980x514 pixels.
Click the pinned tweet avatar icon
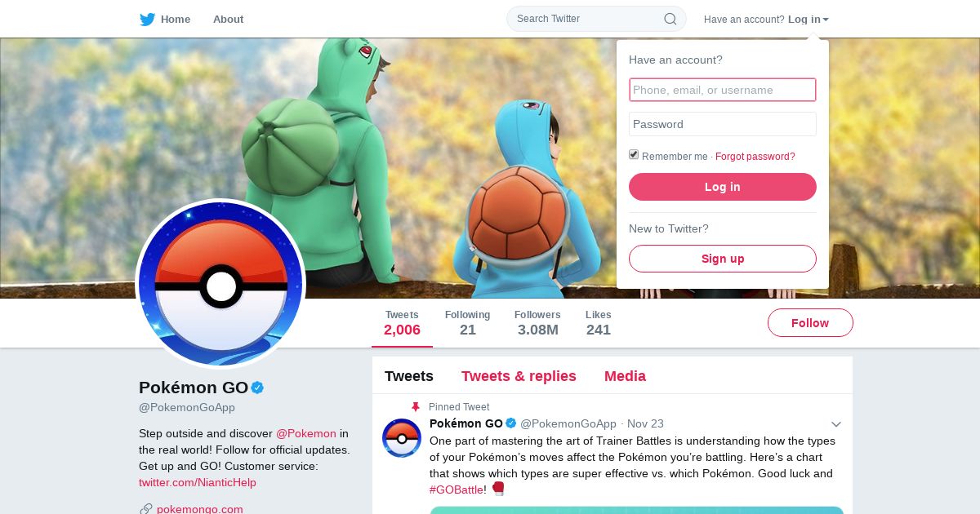pyautogui.click(x=402, y=438)
